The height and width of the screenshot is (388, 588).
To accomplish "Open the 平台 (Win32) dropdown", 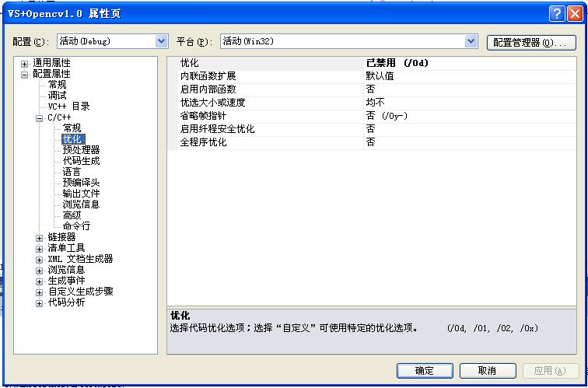I will click(471, 41).
